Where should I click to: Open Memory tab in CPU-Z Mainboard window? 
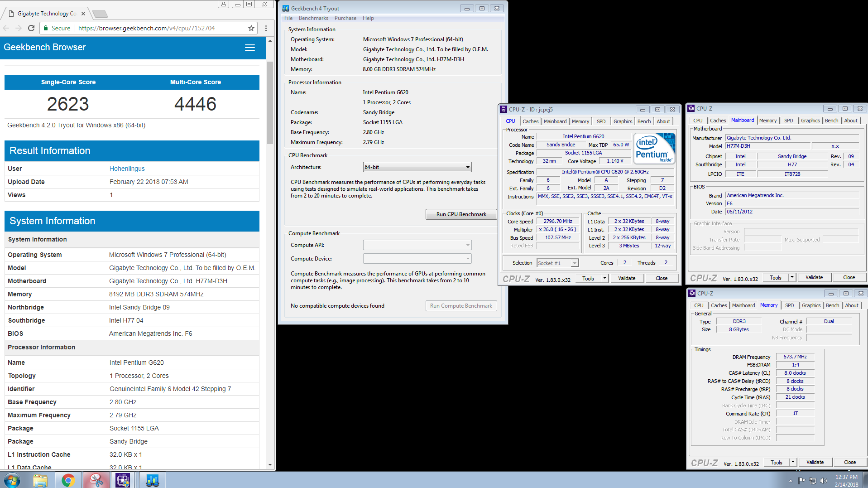click(768, 121)
